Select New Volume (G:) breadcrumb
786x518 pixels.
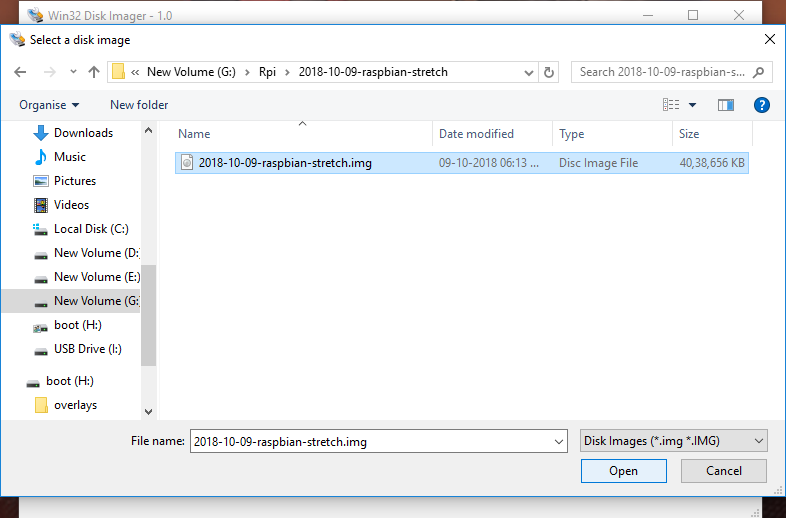click(x=191, y=72)
